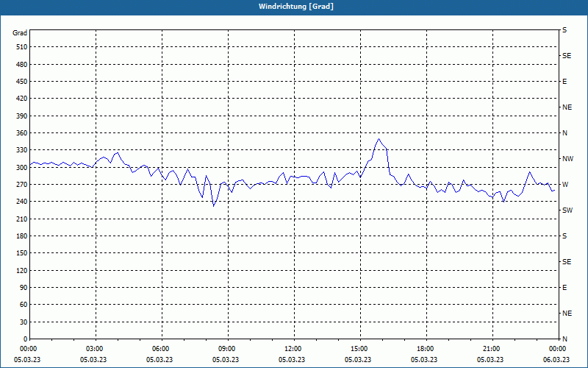Click the 00:00 label above 06.03.23
The image size is (588, 368).
pos(559,349)
